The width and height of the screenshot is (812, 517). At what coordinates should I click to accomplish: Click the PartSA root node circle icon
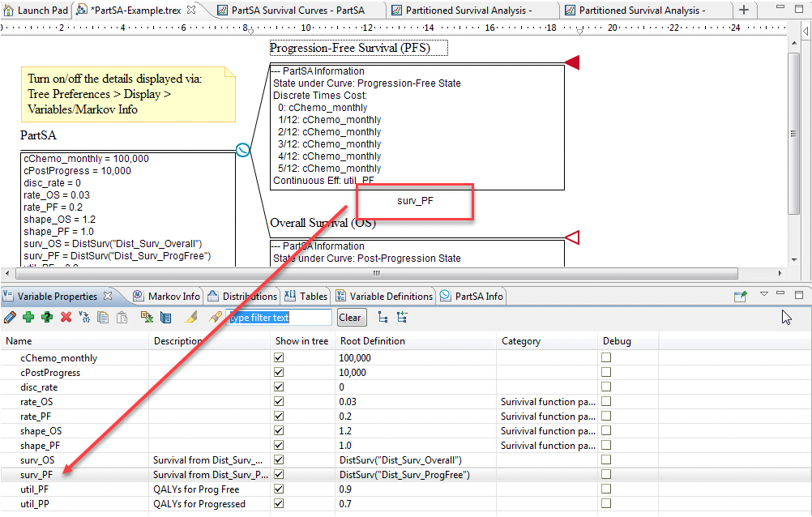click(x=242, y=150)
